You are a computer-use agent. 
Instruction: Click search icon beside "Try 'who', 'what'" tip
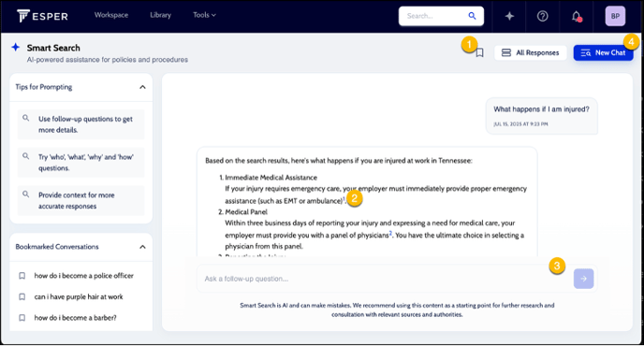(x=26, y=156)
